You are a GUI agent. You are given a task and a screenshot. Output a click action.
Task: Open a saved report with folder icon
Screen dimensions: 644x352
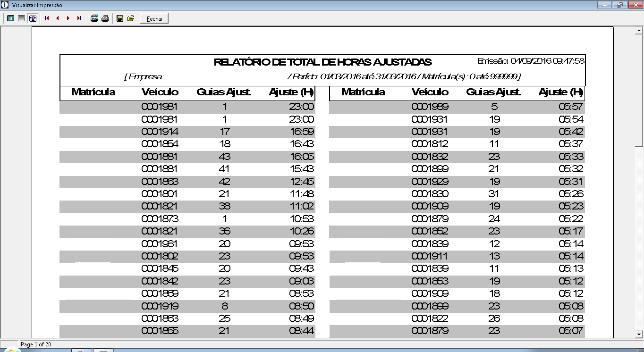point(131,18)
